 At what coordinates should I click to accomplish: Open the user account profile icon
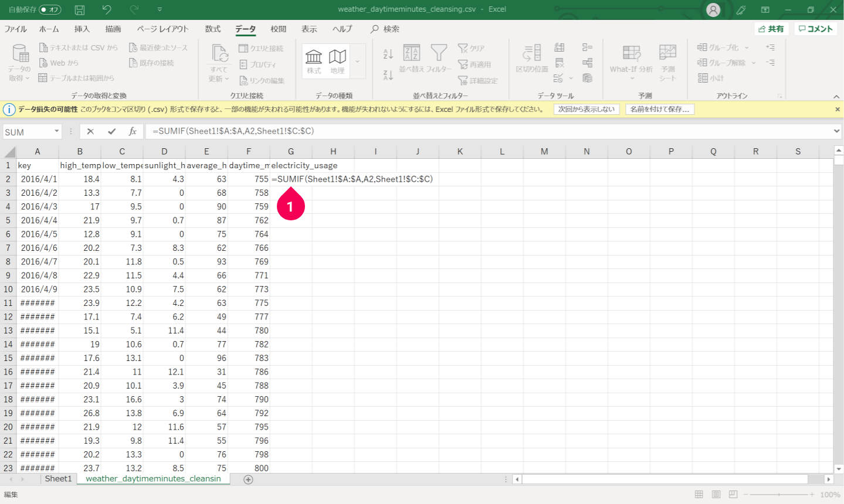[713, 9]
